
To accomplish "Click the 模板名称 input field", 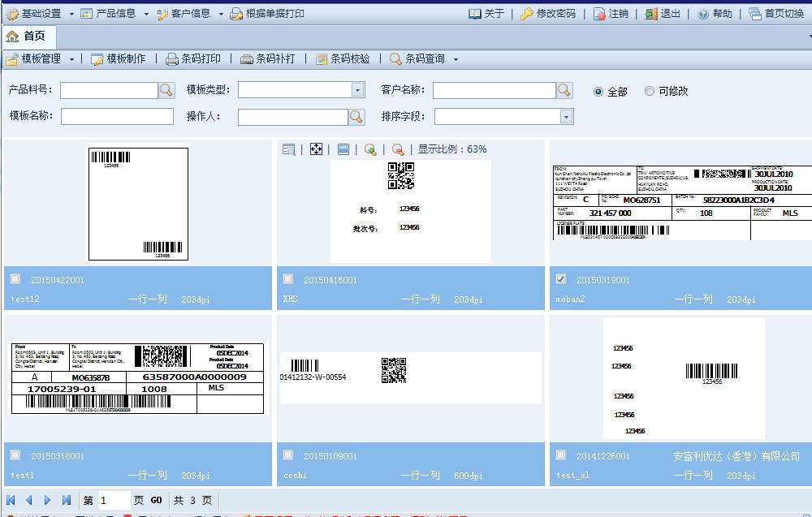I will point(117,117).
